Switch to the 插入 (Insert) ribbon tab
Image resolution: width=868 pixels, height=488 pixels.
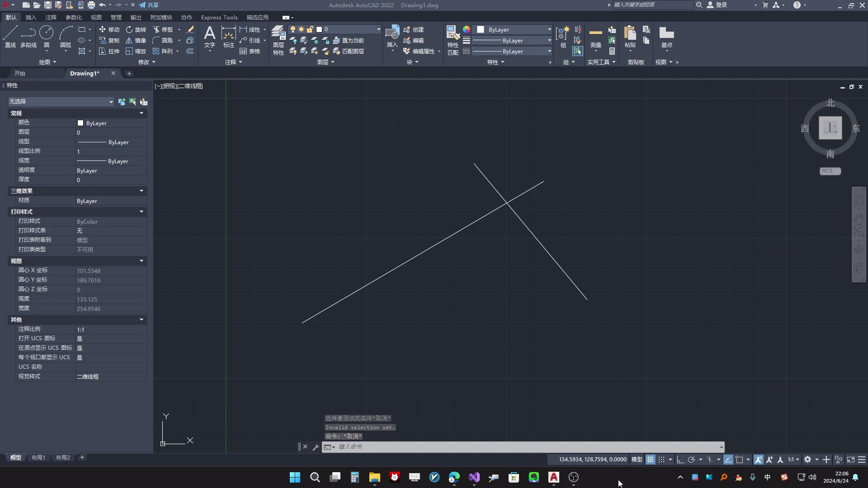(31, 17)
